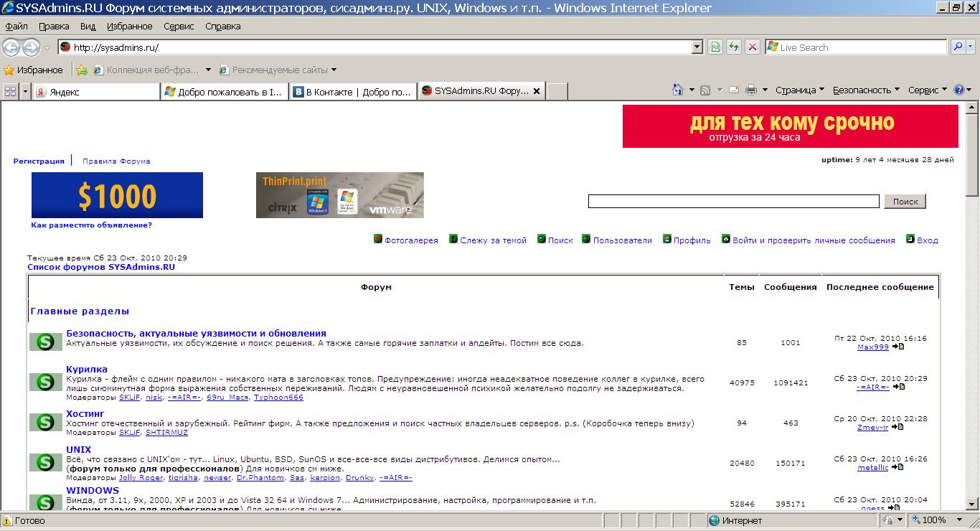
Task: Click the Поиск button beside forum search
Action: (x=905, y=202)
